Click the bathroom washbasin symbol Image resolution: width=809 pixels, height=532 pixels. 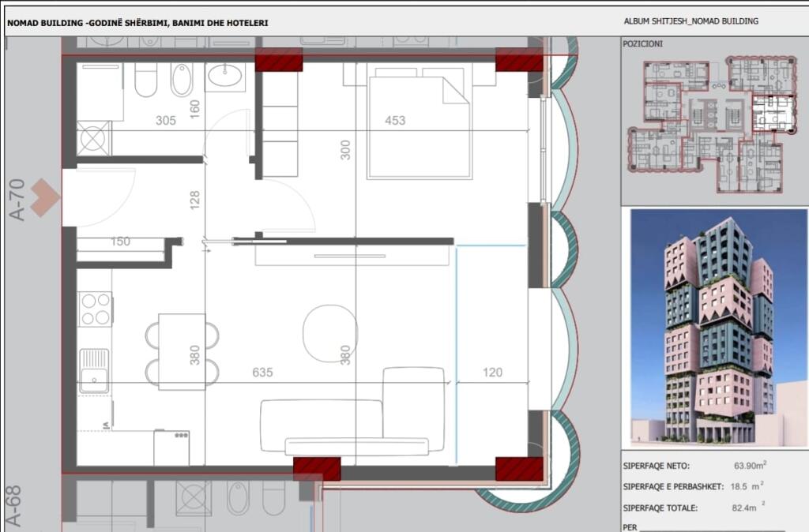226,77
